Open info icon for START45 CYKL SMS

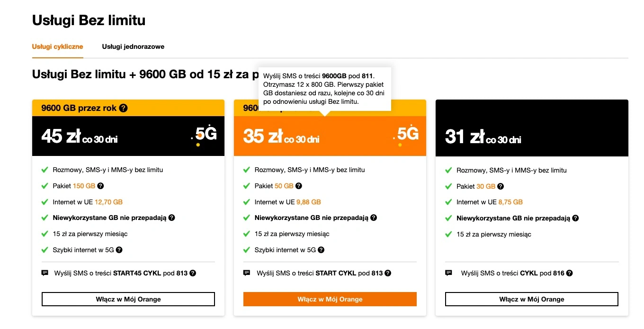click(x=193, y=274)
